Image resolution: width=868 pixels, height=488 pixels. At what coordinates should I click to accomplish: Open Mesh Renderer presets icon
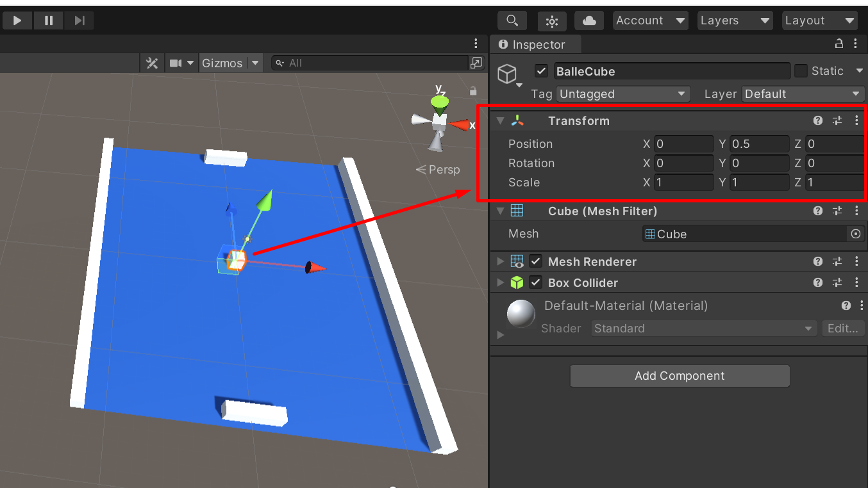point(837,261)
